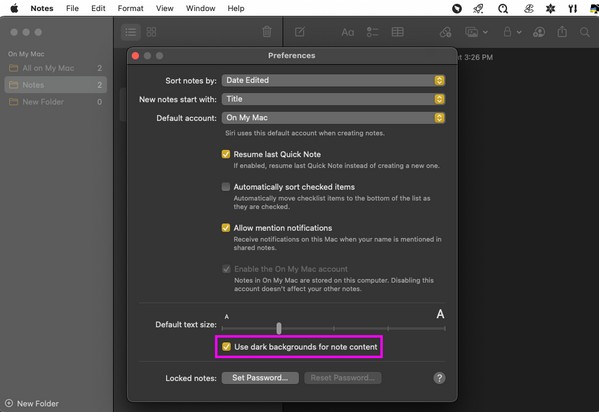The width and height of the screenshot is (599, 412).
Task: Click the default text size slider handle
Action: [279, 328]
